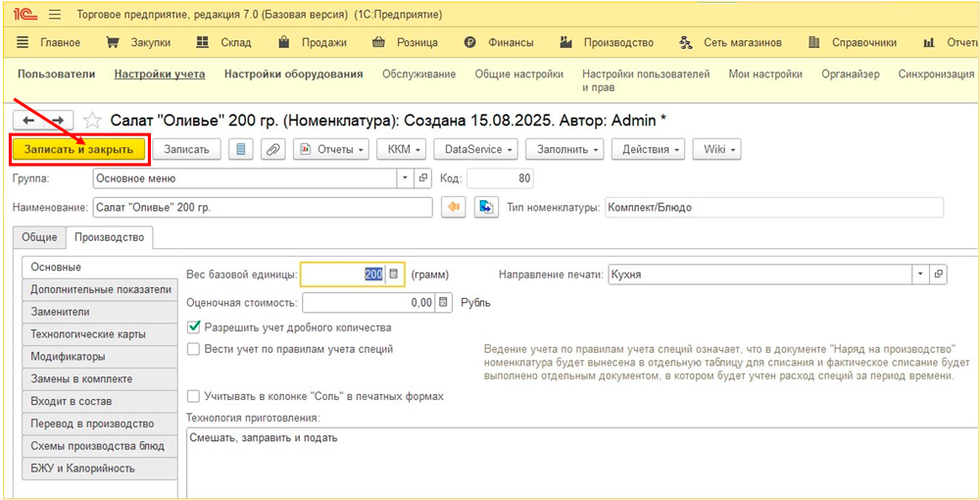Open calculator icon in Вес базовой единицы
The width and height of the screenshot is (980, 500).
tap(394, 275)
